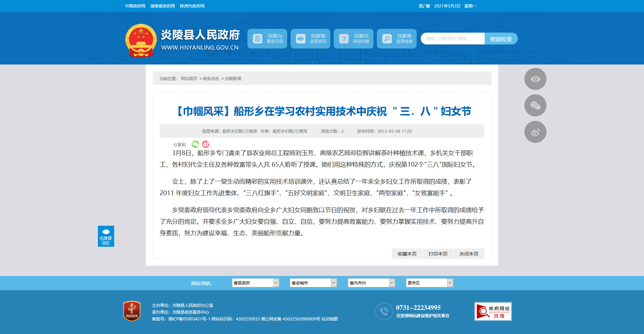Click 我要问 咨询问答 question mark icon
Screen dimensions: 644x334
[344, 39]
